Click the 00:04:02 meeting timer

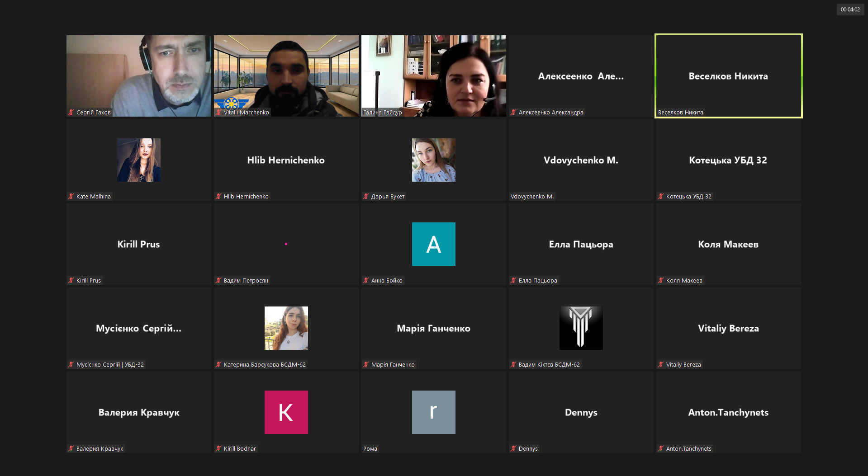click(x=850, y=9)
